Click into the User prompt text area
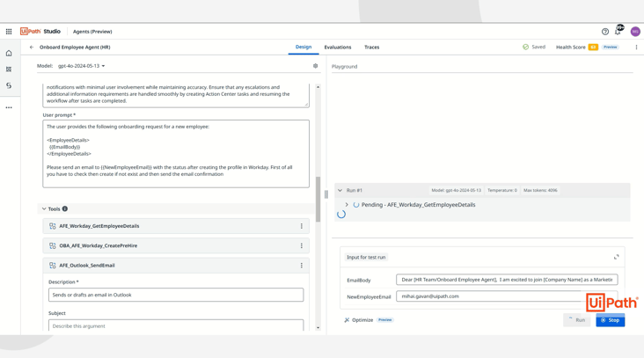This screenshot has height=358, width=644. tap(176, 154)
